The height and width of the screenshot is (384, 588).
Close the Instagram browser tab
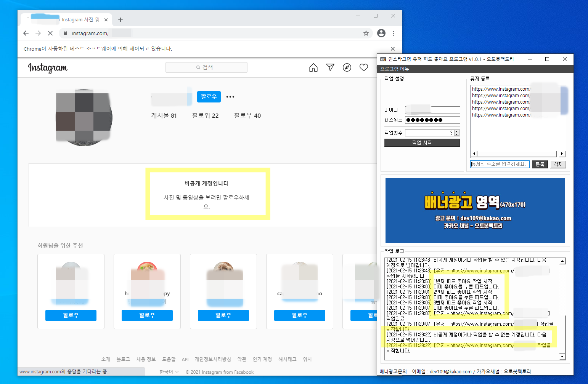point(106,20)
